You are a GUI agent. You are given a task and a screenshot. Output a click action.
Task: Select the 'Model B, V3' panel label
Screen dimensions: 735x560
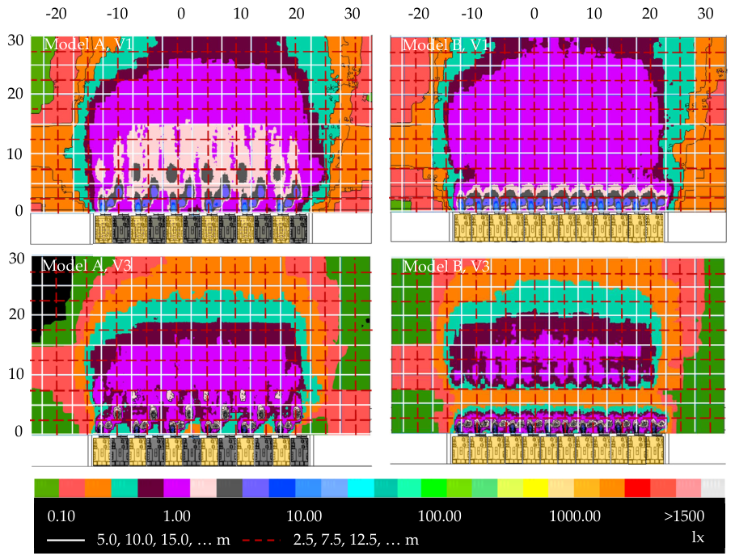pos(446,266)
